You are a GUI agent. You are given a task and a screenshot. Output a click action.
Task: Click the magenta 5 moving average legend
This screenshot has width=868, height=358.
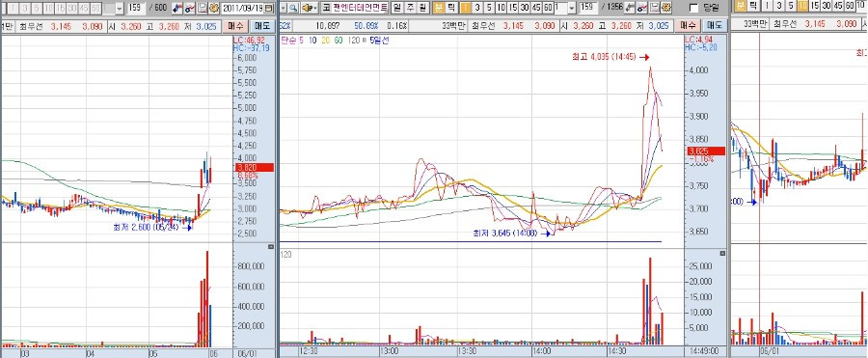pyautogui.click(x=301, y=41)
